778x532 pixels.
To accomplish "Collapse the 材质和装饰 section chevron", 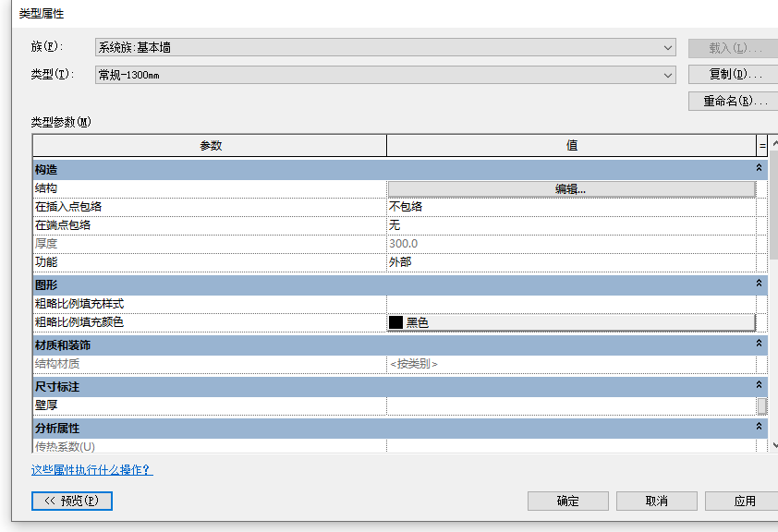I will (759, 345).
